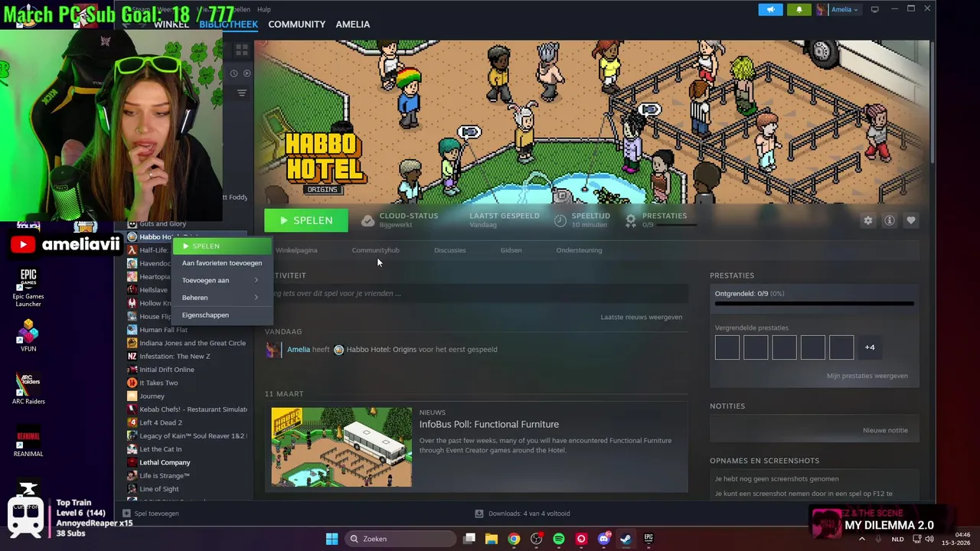Go to the WINKEL tab
Viewport: 980px width, 551px height.
pyautogui.click(x=171, y=24)
